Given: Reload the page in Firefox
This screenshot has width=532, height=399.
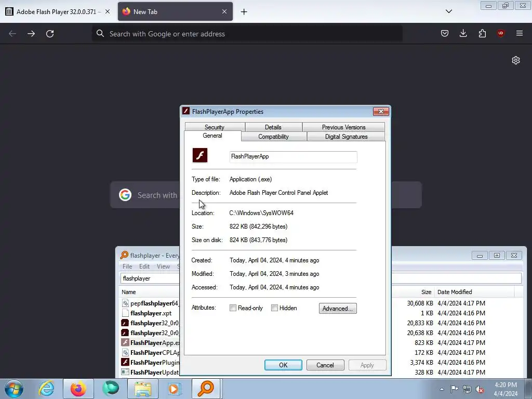Looking at the screenshot, I should point(50,34).
